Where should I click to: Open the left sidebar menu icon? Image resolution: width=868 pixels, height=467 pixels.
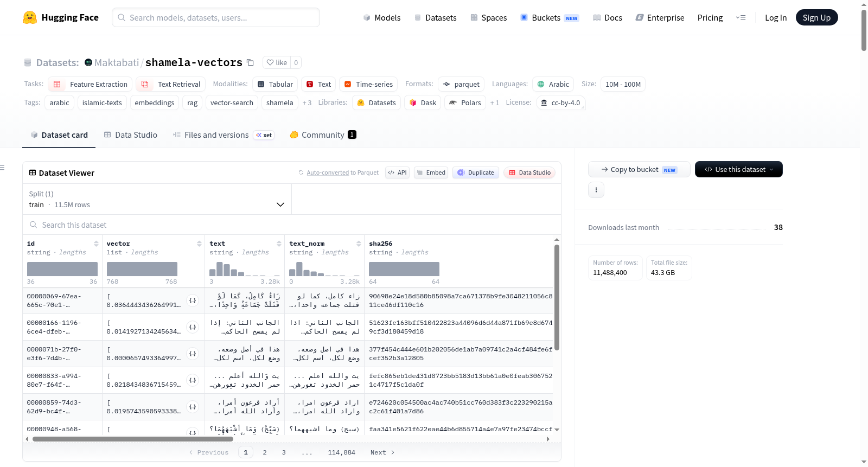3,168
